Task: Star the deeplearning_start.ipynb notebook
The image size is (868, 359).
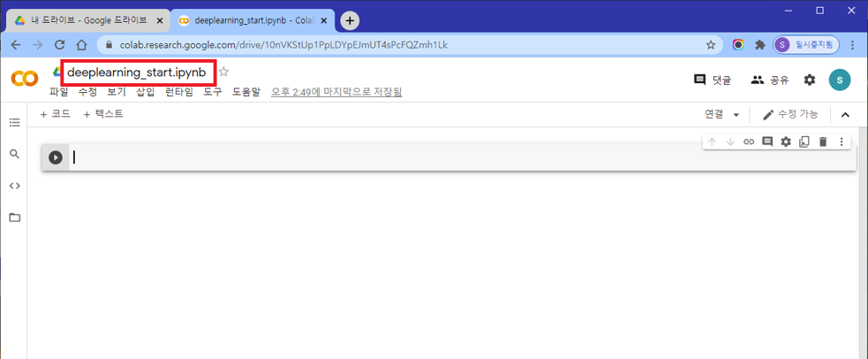Action: [224, 72]
